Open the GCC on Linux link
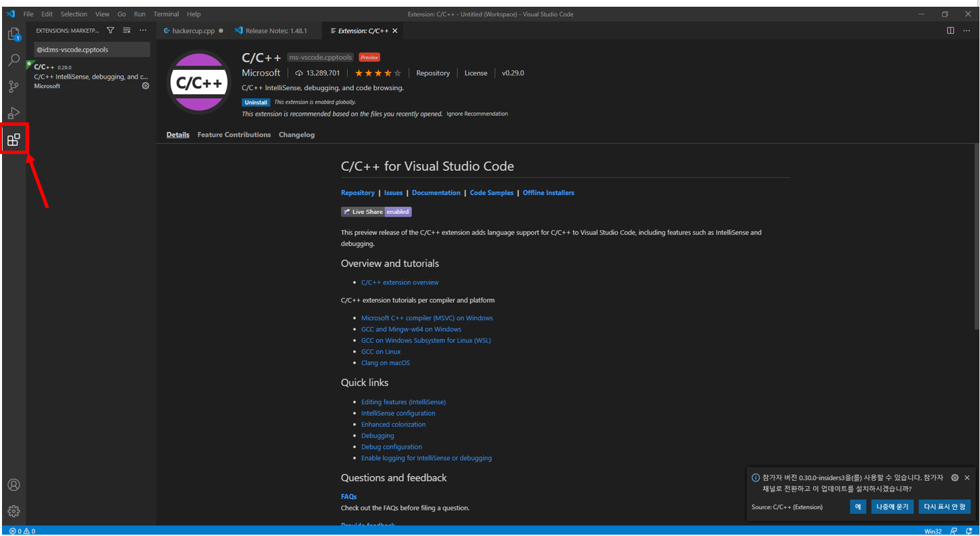Image resolution: width=980 pixels, height=536 pixels. point(381,352)
